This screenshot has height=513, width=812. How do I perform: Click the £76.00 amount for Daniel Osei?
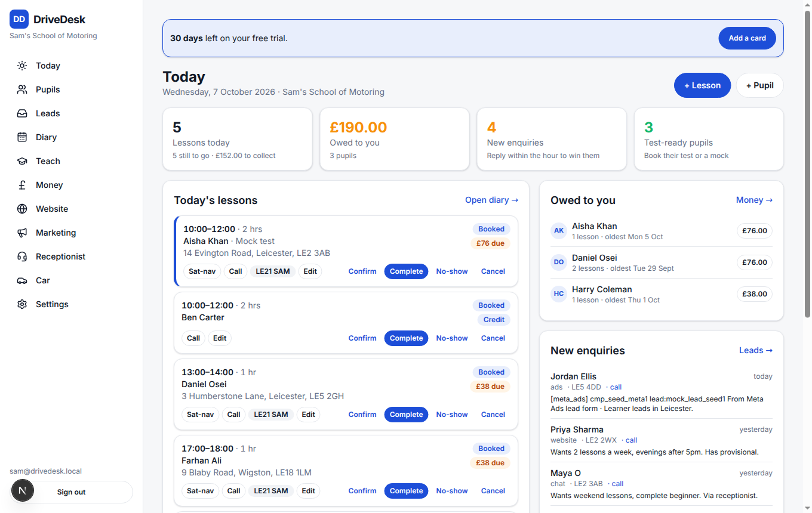(x=755, y=262)
